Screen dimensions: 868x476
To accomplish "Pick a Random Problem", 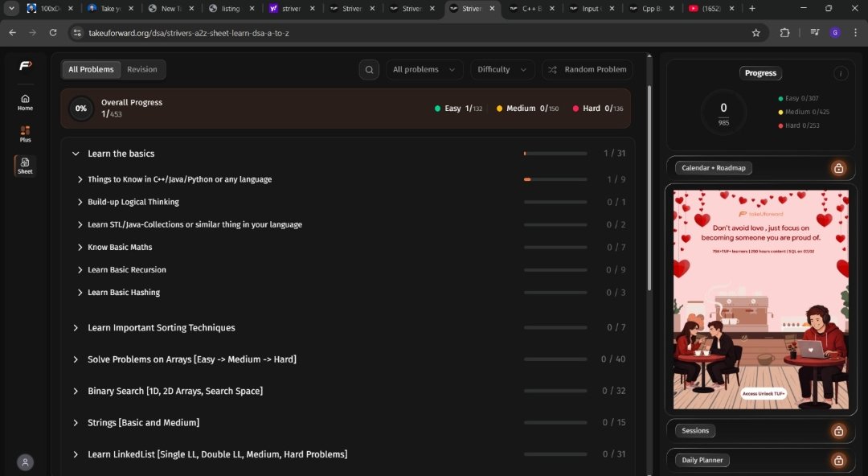I will coord(588,70).
